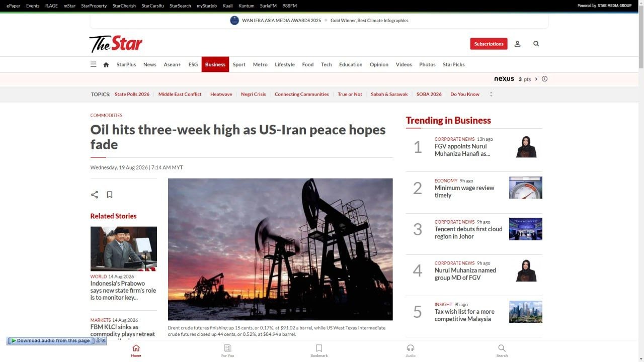Screen dimensions: 644x362
Task: Open Tencent debuts first cloud region in Johor
Action: click(x=468, y=233)
